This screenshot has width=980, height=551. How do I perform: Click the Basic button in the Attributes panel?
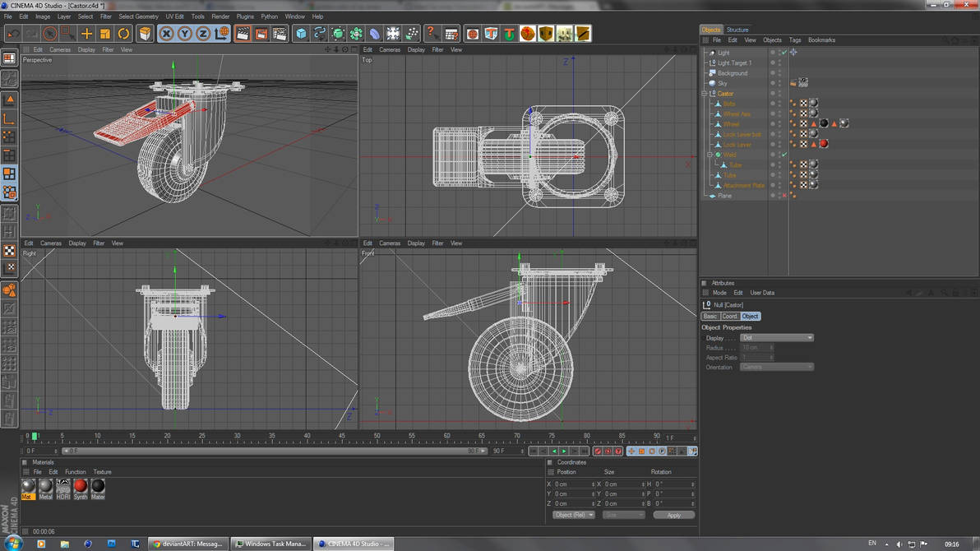pyautogui.click(x=710, y=317)
